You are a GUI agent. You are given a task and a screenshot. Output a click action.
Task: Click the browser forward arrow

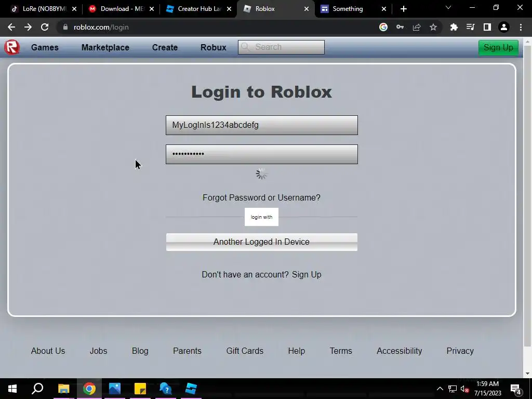pyautogui.click(x=28, y=27)
